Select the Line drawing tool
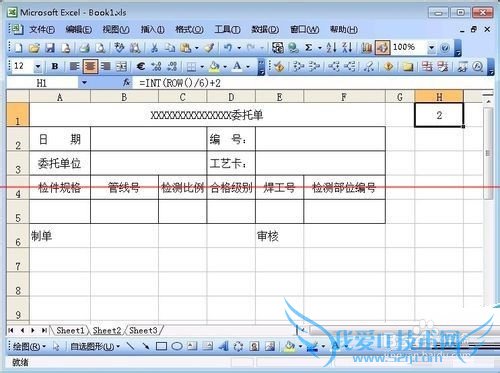Image resolution: width=500 pixels, height=373 pixels. click(131, 347)
